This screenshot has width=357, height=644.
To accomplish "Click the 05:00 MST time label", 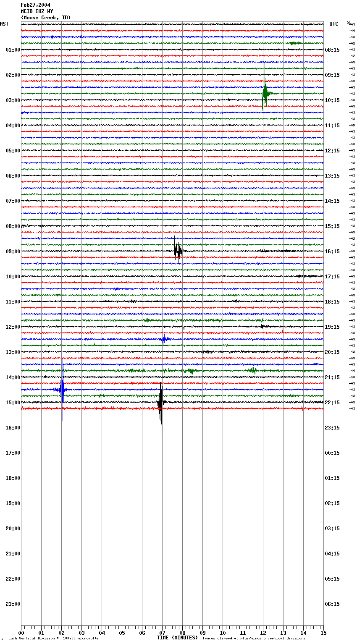I will 13,151.
